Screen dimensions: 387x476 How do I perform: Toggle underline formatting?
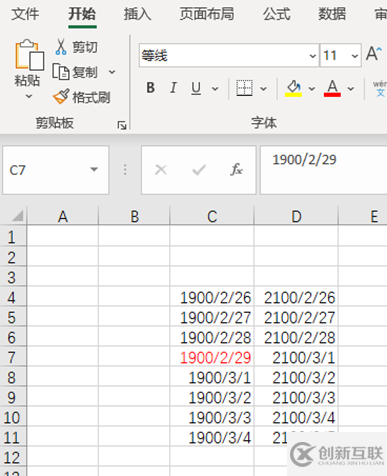click(196, 88)
